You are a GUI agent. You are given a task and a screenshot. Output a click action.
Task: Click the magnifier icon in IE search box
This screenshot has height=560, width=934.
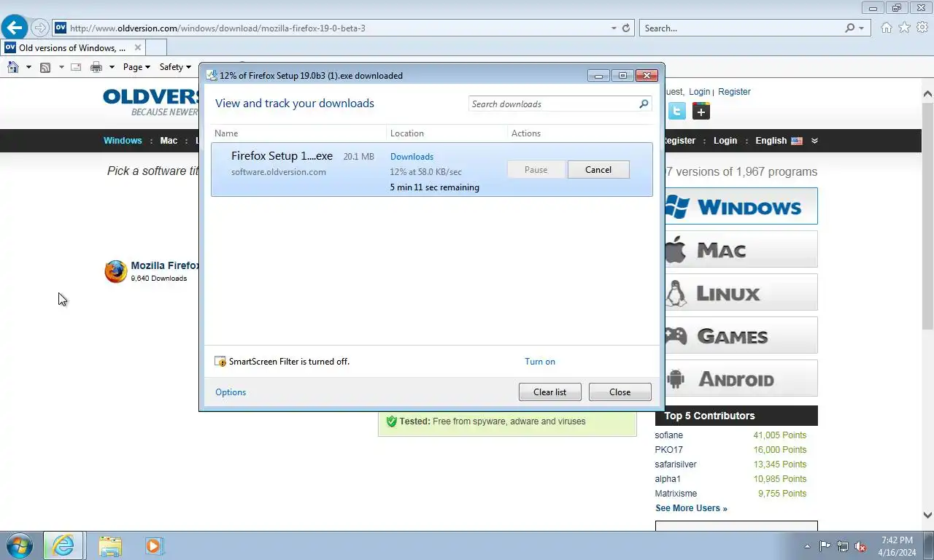pos(849,28)
